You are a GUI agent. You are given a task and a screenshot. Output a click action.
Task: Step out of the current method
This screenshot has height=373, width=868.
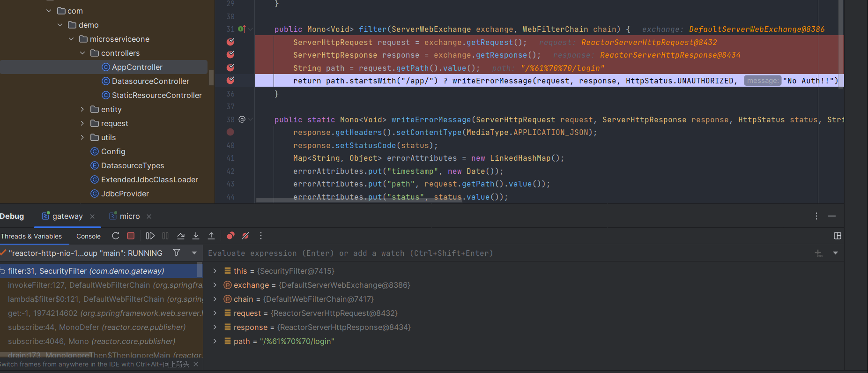click(x=211, y=236)
